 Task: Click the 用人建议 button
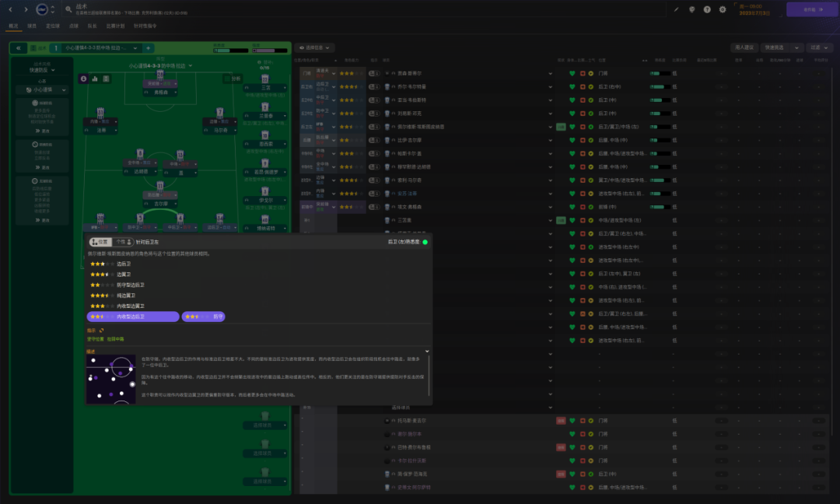pos(744,47)
